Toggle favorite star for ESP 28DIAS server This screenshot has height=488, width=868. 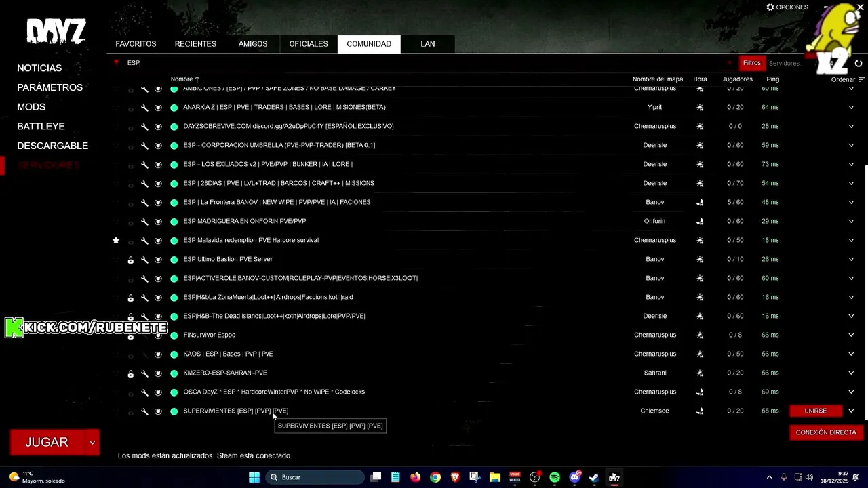tap(116, 183)
